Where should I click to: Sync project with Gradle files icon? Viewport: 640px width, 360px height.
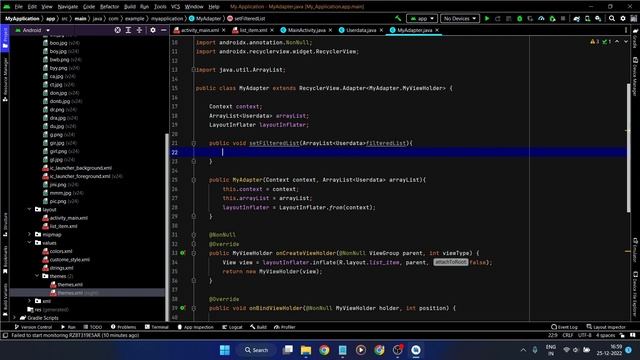click(x=576, y=18)
